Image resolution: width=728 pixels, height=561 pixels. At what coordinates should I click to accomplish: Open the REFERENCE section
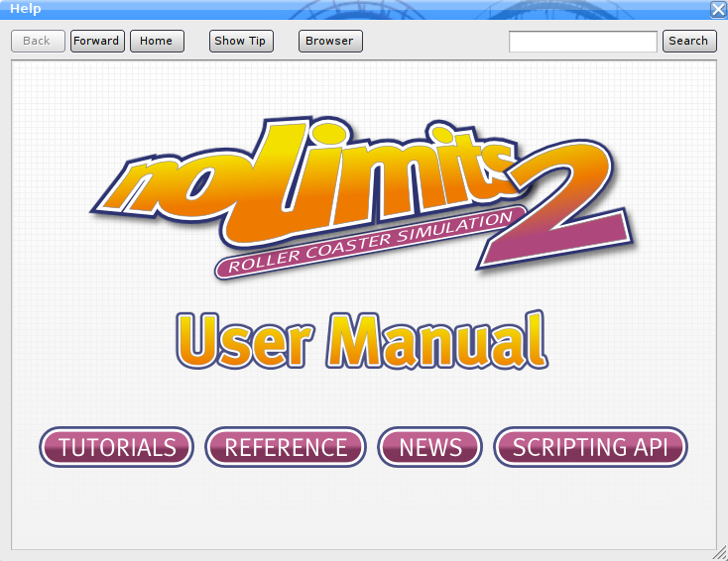[x=286, y=447]
